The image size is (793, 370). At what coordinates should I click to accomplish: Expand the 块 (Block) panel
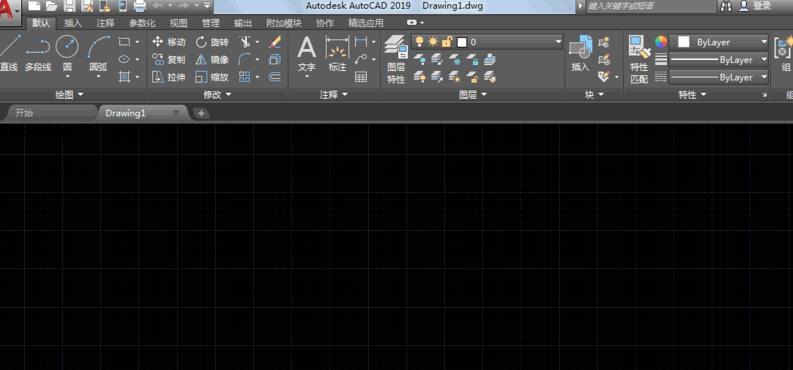pyautogui.click(x=594, y=95)
